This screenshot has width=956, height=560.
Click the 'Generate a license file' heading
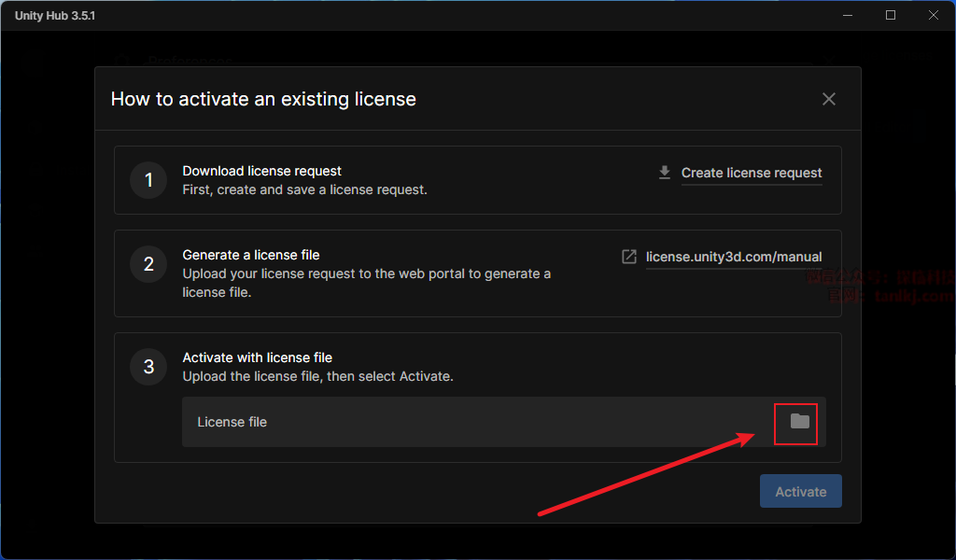tap(250, 256)
